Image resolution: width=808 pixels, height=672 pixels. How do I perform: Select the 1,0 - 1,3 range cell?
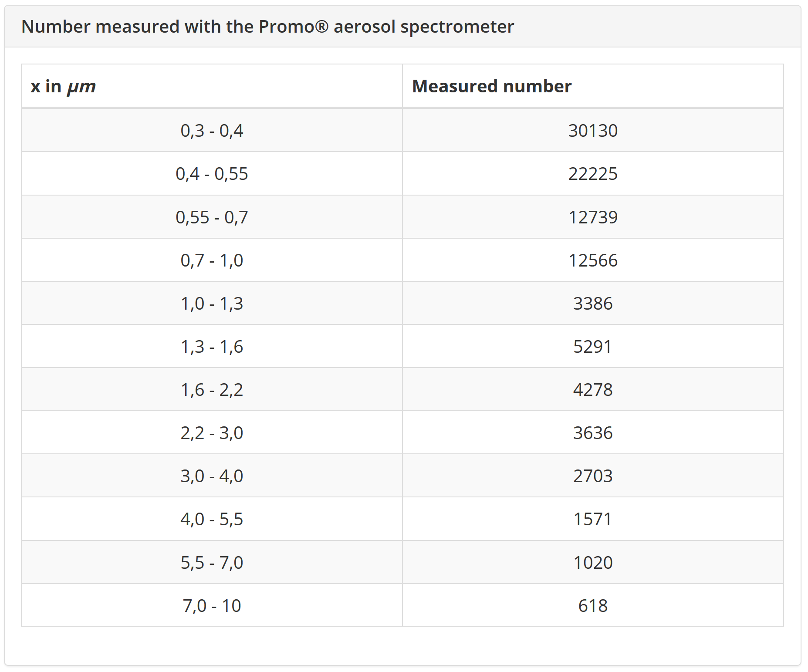pyautogui.click(x=212, y=303)
